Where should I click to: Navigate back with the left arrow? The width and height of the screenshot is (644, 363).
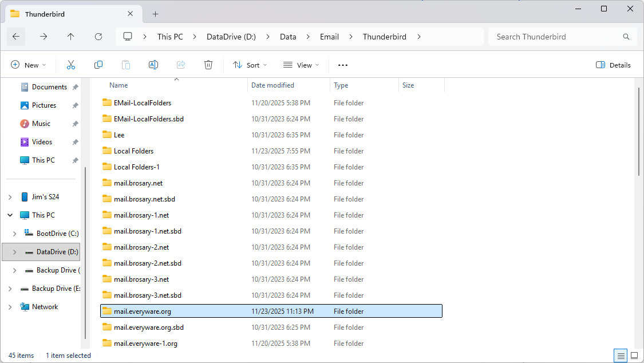(16, 37)
